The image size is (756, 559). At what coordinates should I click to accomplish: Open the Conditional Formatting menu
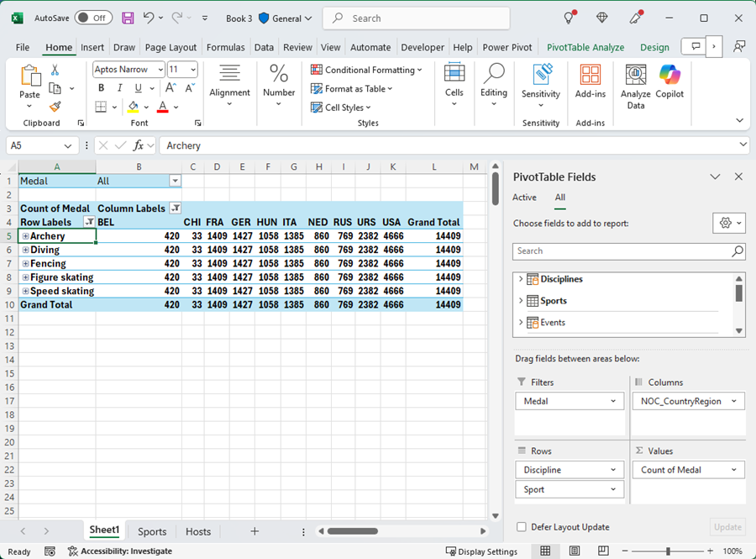point(367,70)
